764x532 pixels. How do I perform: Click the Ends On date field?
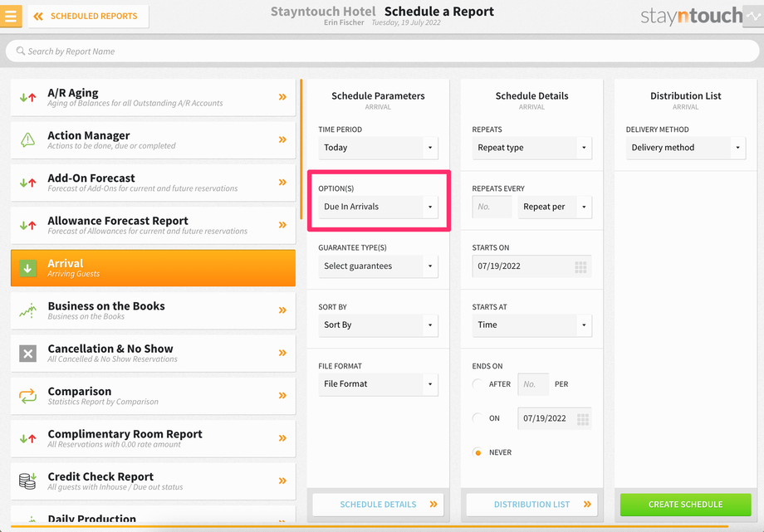click(555, 418)
